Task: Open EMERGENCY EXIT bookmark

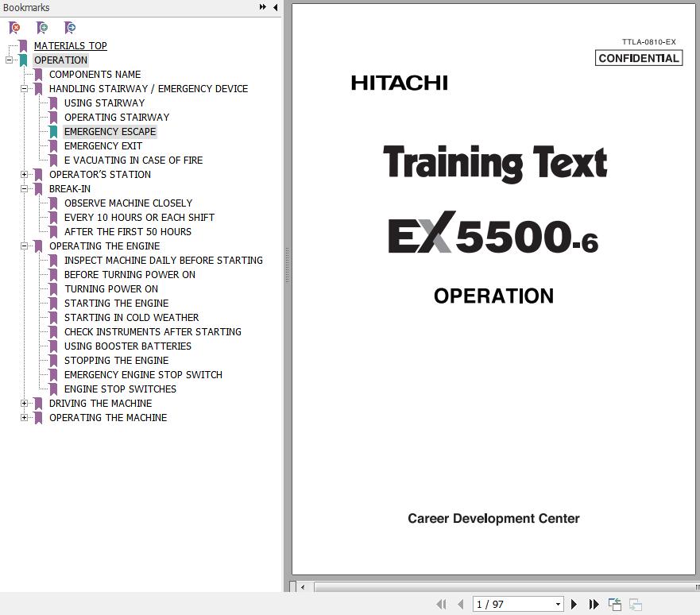Action: coord(103,146)
